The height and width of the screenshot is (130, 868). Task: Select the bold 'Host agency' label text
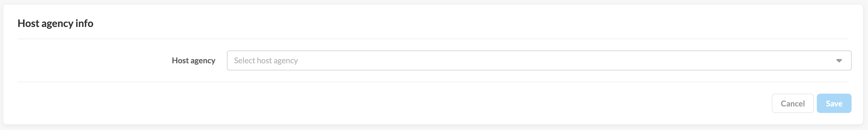[x=194, y=61]
